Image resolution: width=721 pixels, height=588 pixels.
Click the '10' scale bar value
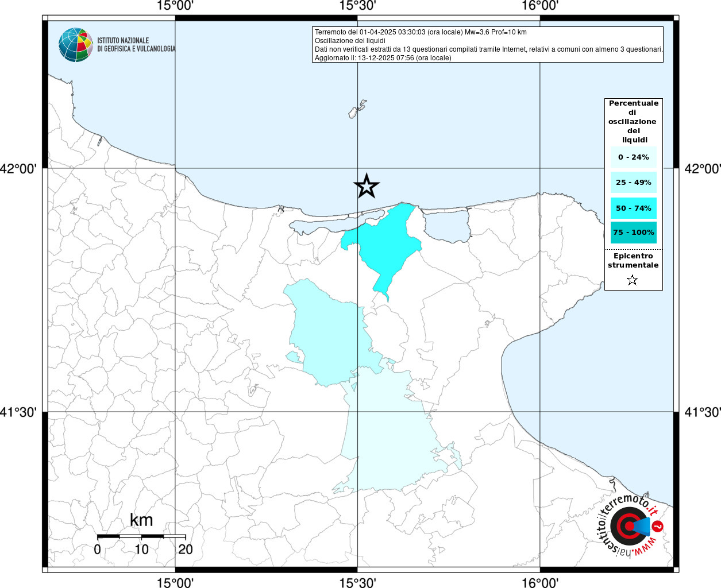pyautogui.click(x=141, y=549)
